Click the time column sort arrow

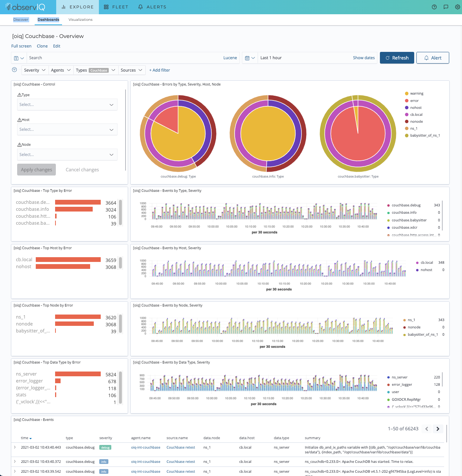coord(31,438)
